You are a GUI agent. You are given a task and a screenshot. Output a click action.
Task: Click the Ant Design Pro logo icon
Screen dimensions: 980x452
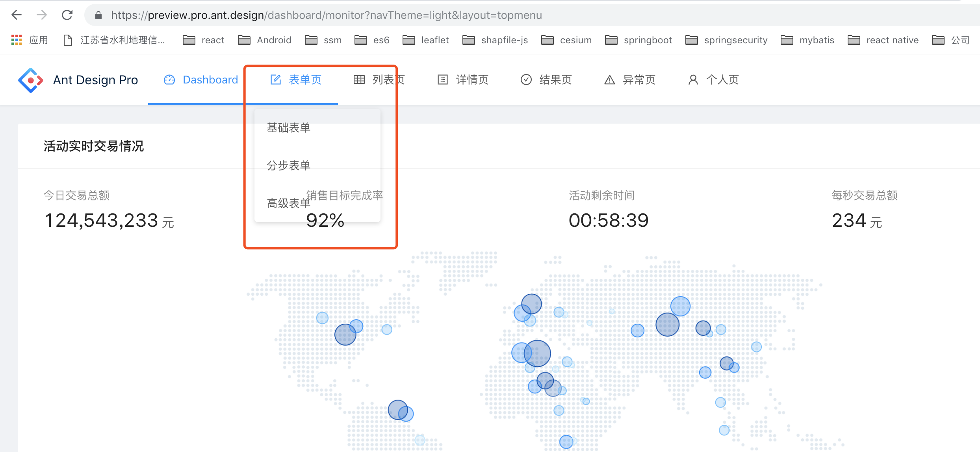tap(31, 80)
